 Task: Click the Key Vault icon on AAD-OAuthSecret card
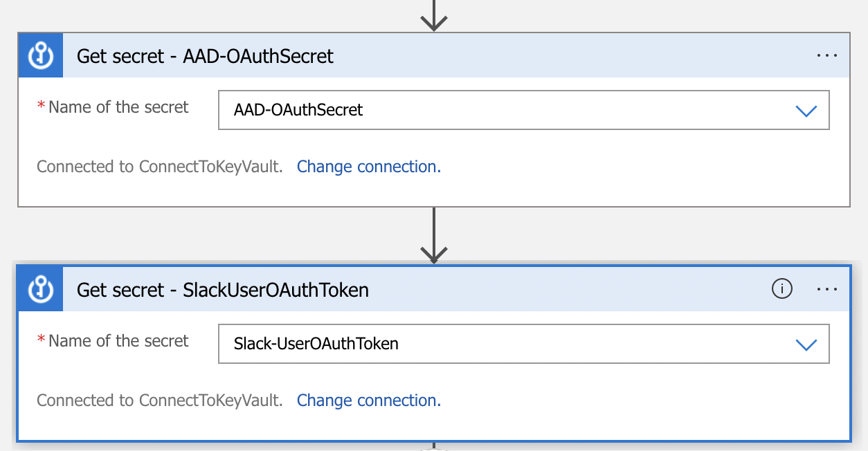pyautogui.click(x=41, y=56)
